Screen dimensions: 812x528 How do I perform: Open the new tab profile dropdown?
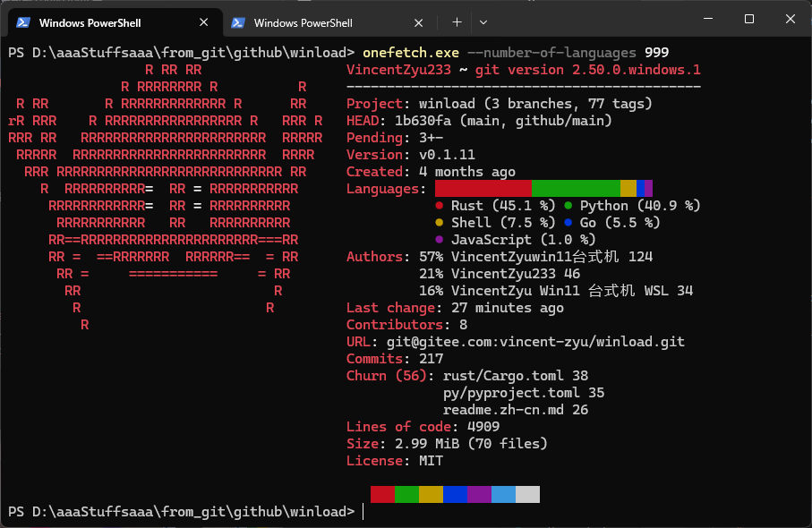[x=483, y=22]
